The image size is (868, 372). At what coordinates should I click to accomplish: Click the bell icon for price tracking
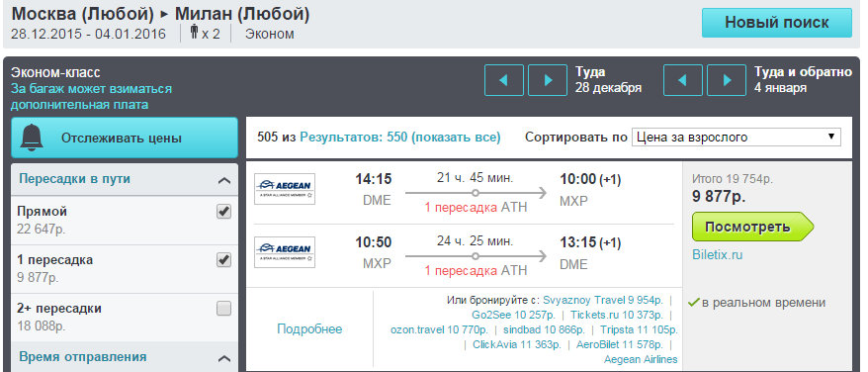(x=31, y=138)
